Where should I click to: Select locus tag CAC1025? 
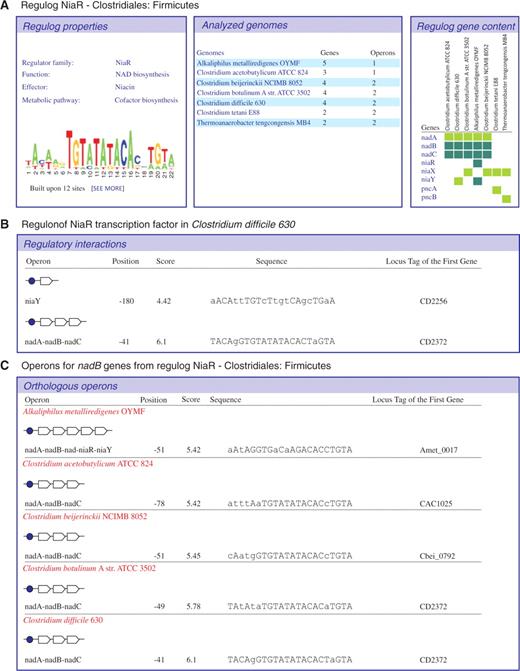pyautogui.click(x=436, y=504)
